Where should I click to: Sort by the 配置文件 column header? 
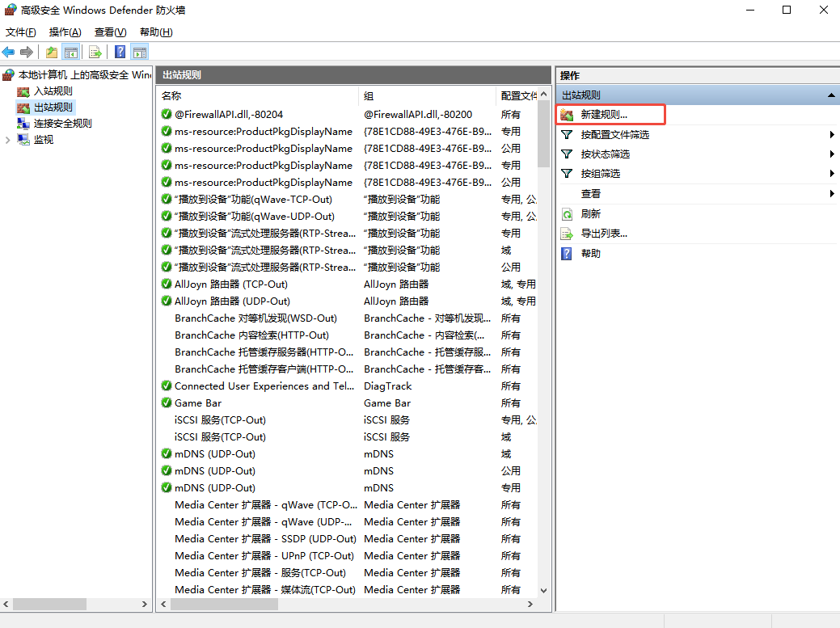click(x=517, y=96)
